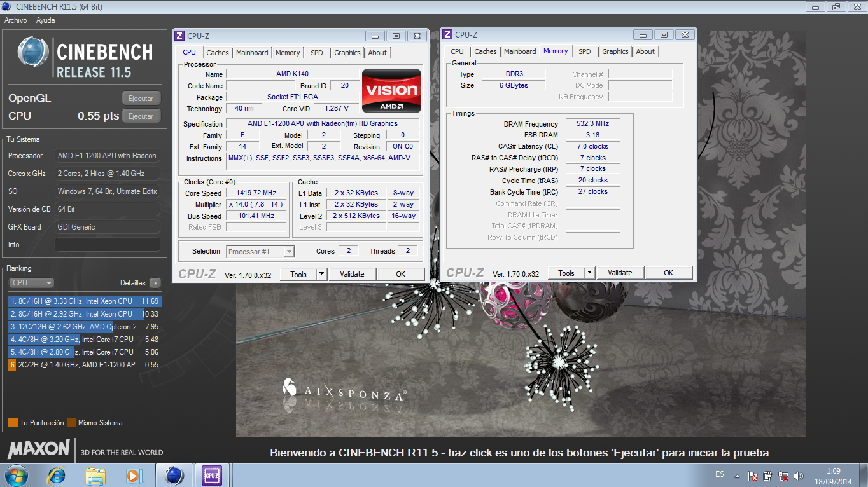
Task: Show hidden tray icons arrow
Action: [737, 476]
